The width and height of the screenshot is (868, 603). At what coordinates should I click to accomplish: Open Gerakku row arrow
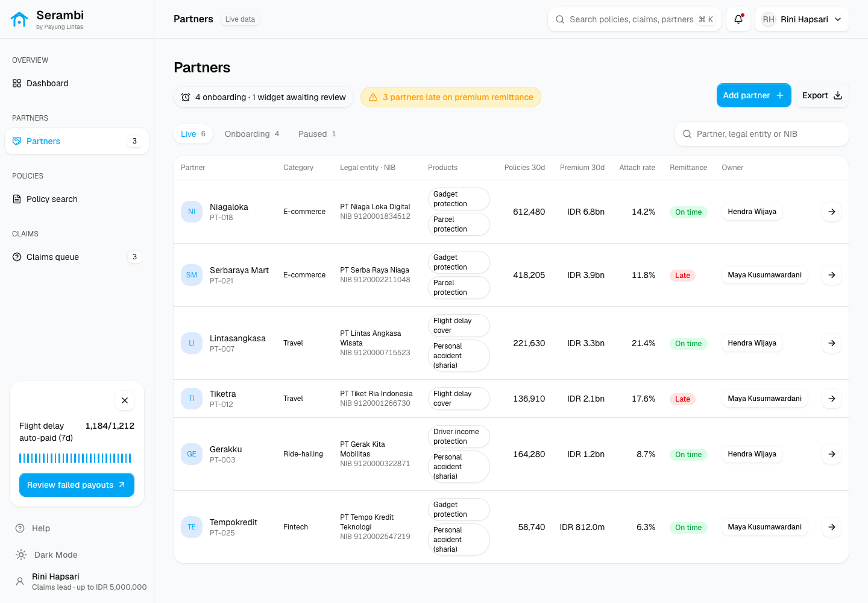[832, 454]
